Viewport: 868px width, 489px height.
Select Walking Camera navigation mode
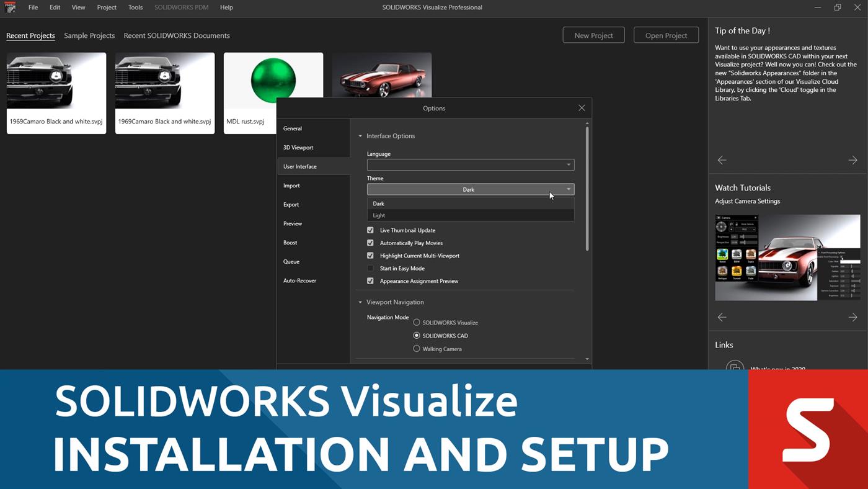click(416, 348)
